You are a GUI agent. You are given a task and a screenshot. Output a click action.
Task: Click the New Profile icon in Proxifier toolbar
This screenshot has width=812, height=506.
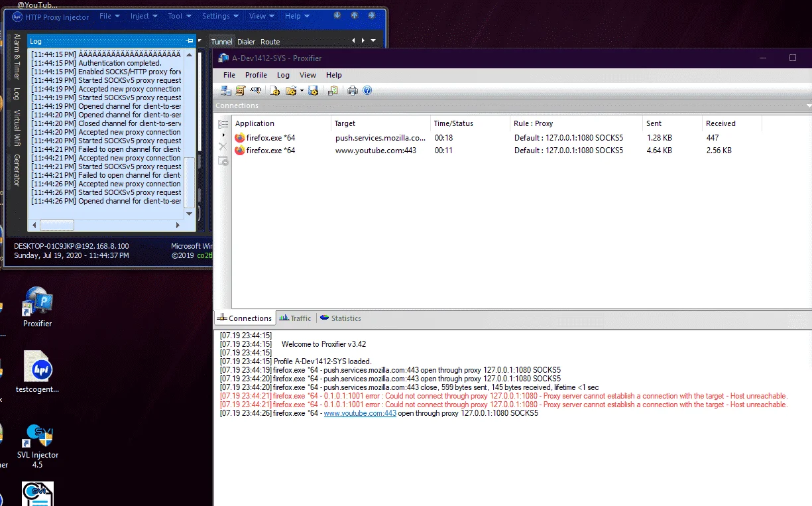275,90
